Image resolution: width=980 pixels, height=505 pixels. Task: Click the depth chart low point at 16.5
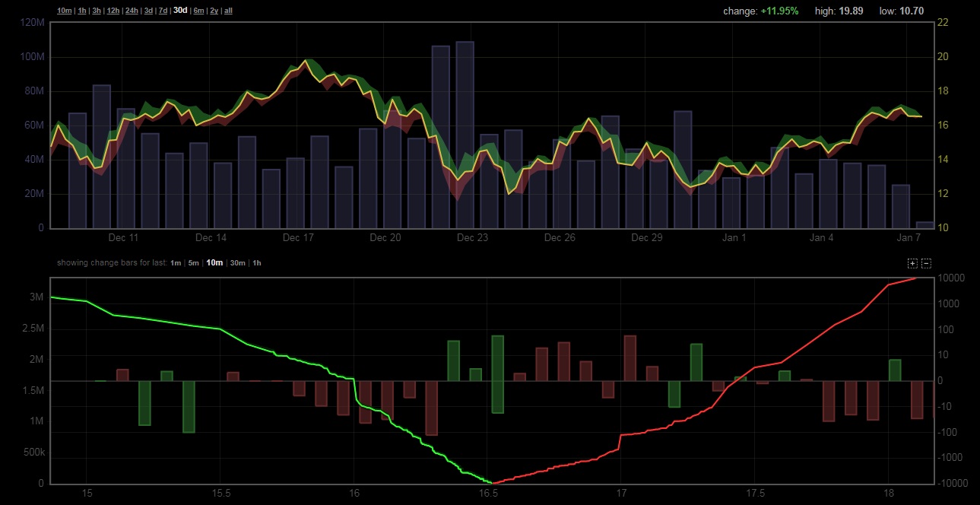point(492,482)
